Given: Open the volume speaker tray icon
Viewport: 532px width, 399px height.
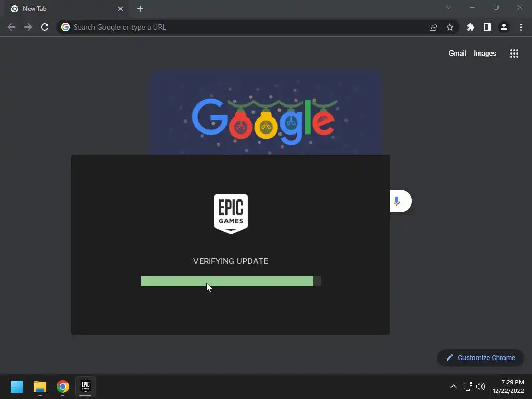Looking at the screenshot, I should pyautogui.click(x=481, y=387).
